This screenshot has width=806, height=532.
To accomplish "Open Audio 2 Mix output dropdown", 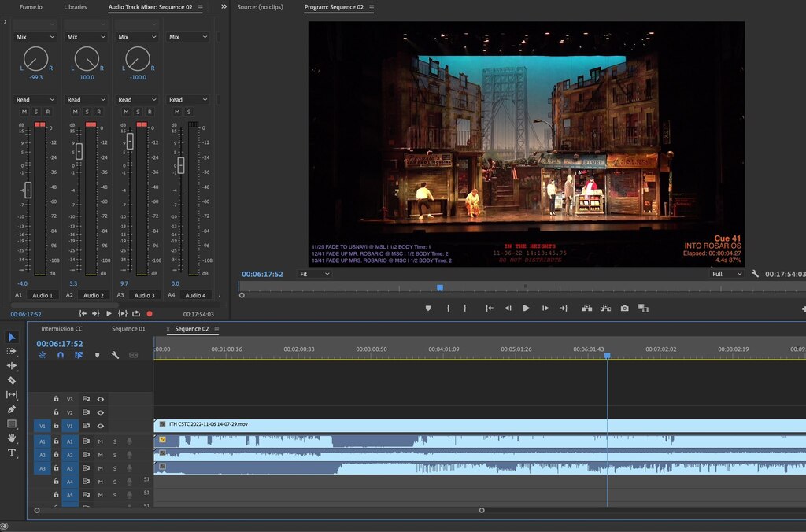I will pos(86,37).
